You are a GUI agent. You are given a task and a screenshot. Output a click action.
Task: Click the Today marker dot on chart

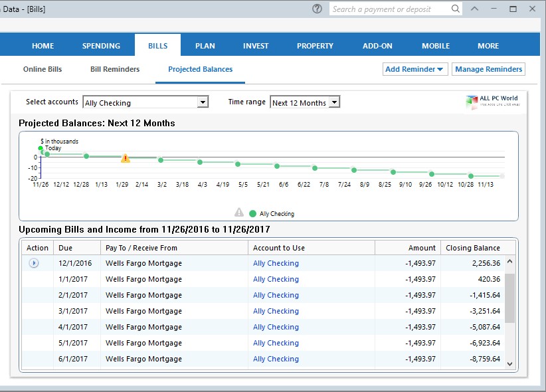coord(41,148)
